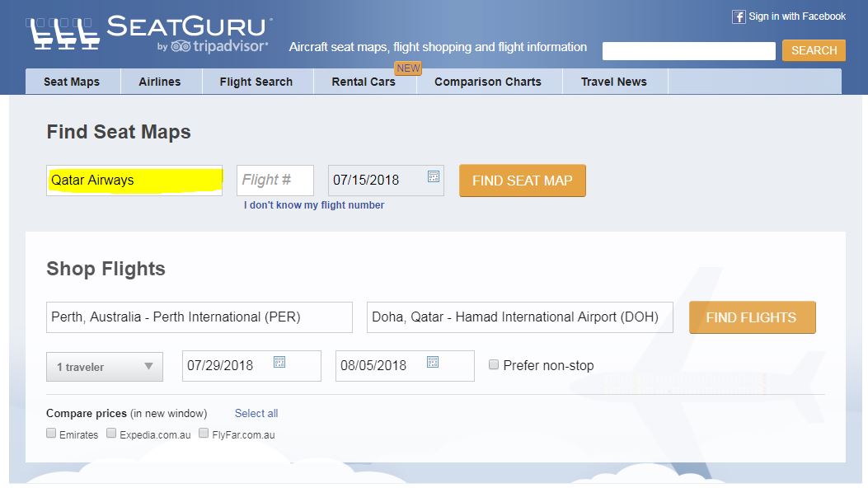Open calendar icon for 07/29/2018 departure date
This screenshot has width=868, height=488.
(279, 362)
